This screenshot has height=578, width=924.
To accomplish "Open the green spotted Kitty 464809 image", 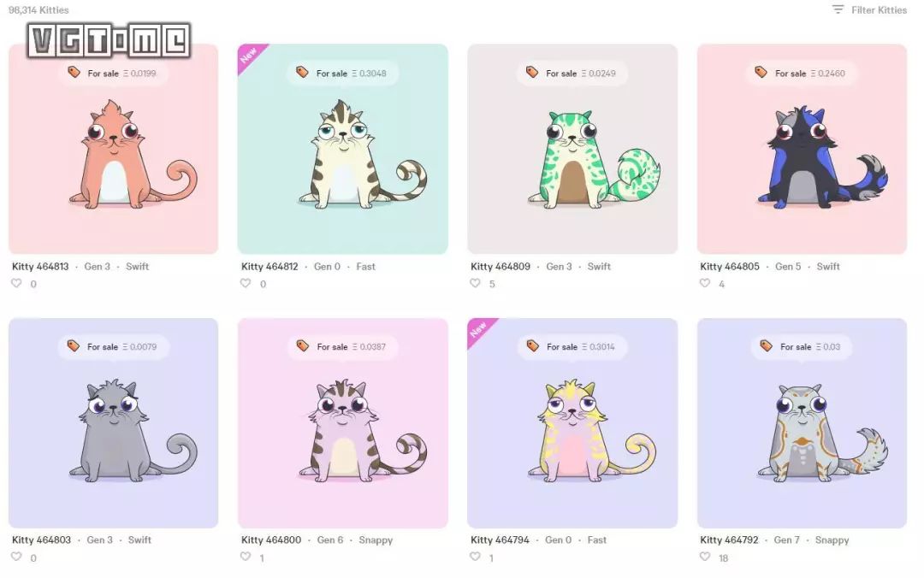I will click(x=572, y=149).
